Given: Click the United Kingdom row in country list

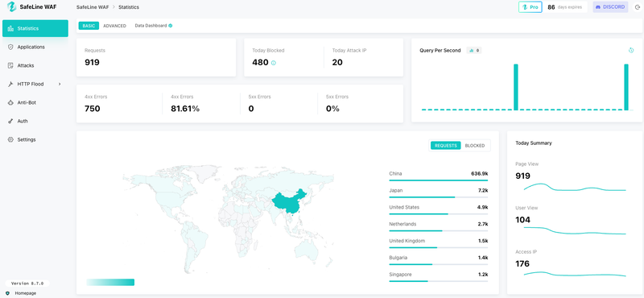Looking at the screenshot, I should (x=438, y=243).
